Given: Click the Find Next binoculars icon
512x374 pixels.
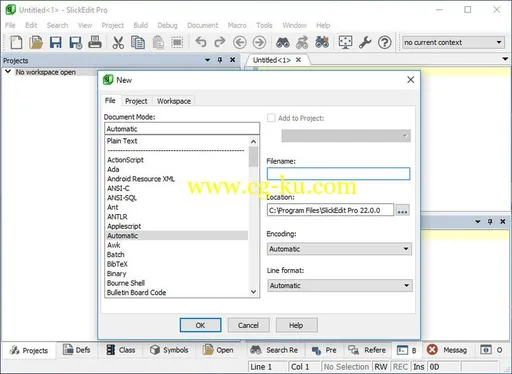Looking at the screenshot, I should 302,42.
